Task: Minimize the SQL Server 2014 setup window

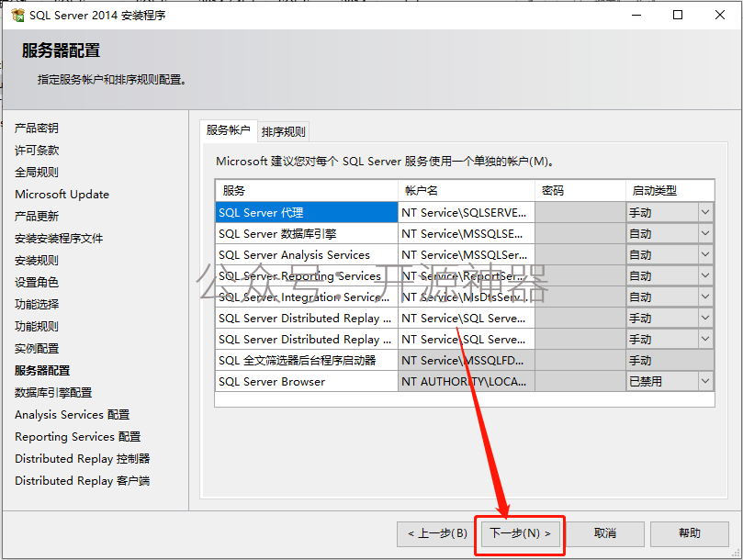Action: pos(636,16)
